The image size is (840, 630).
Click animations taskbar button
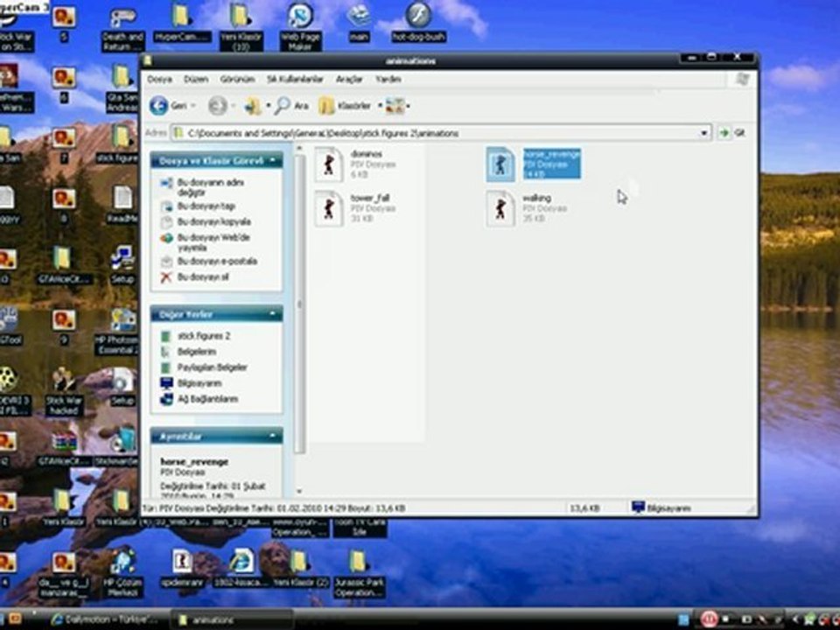[231, 619]
